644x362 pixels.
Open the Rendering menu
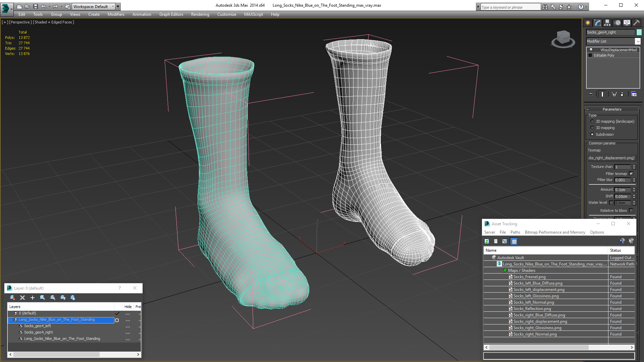pos(200,14)
